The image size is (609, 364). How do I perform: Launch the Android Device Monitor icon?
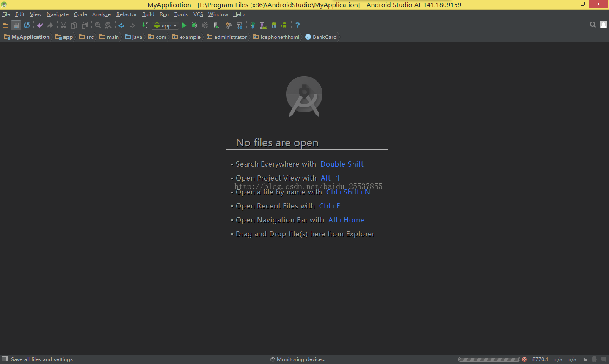point(284,25)
